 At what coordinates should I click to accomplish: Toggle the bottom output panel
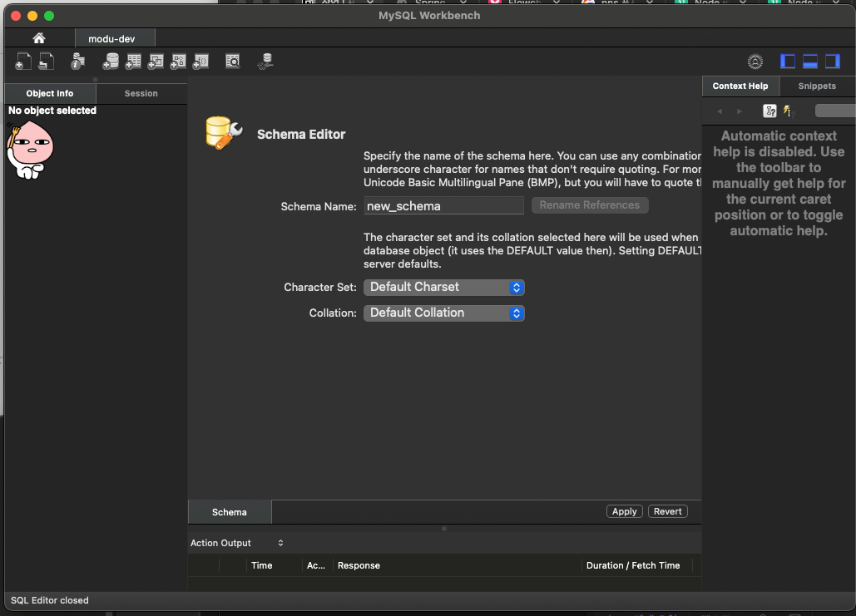810,62
